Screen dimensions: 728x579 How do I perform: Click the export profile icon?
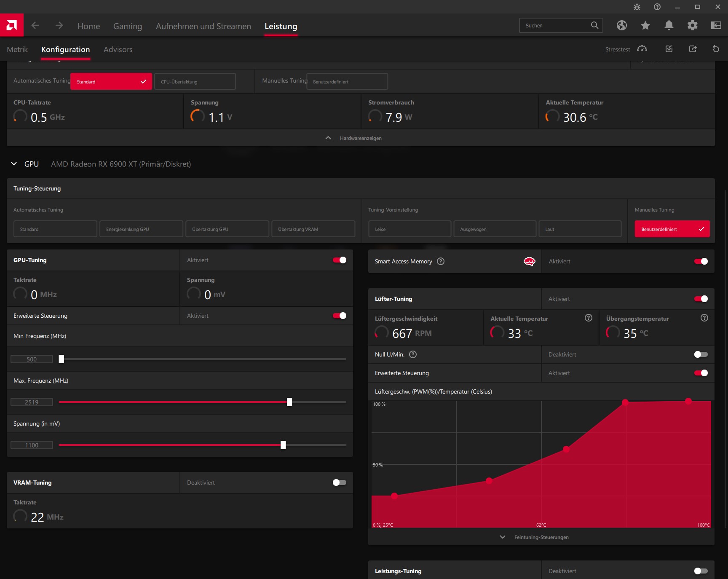(x=693, y=49)
